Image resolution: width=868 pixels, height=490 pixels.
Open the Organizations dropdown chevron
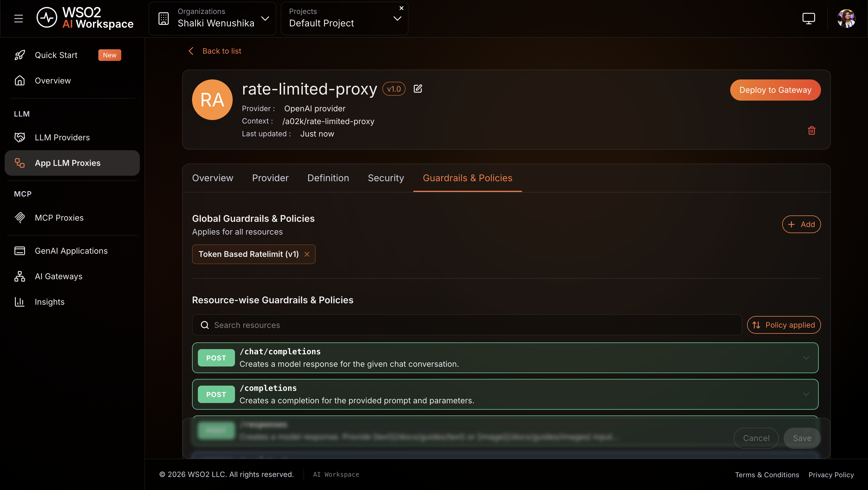[x=265, y=18]
